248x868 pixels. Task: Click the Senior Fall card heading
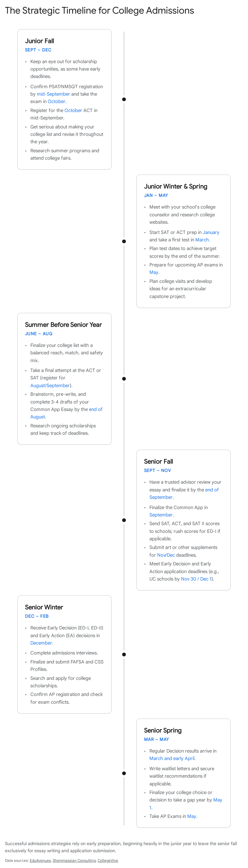[158, 461]
